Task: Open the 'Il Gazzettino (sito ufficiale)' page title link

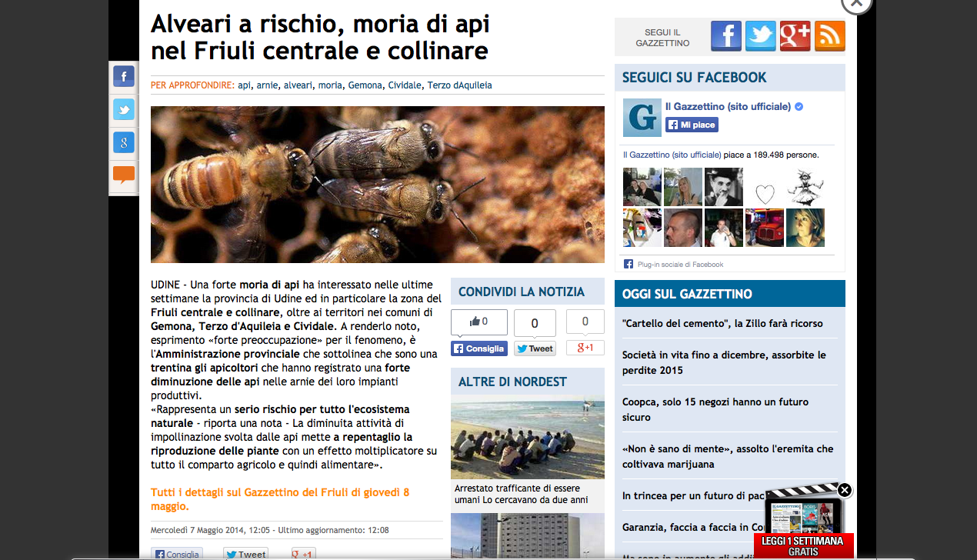Action: point(728,106)
